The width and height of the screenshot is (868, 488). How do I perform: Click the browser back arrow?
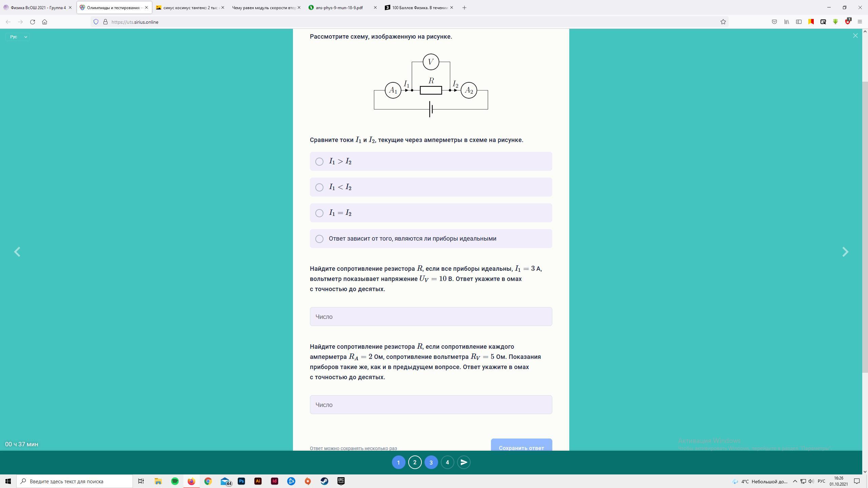point(8,22)
